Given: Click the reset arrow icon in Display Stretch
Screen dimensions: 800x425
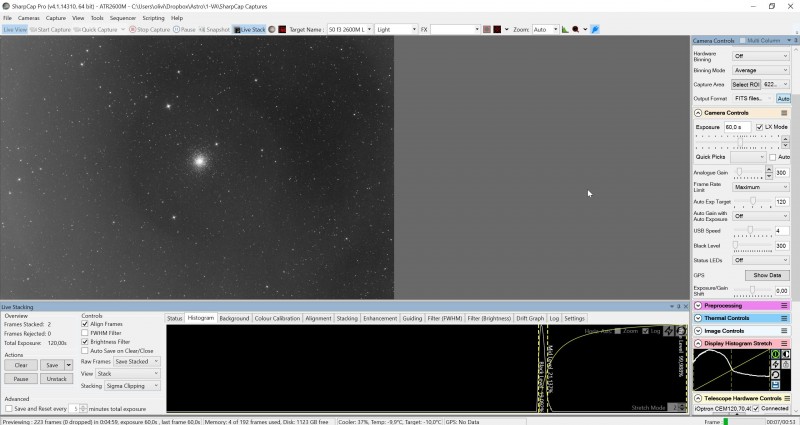Looking at the screenshot, I should (x=775, y=375).
